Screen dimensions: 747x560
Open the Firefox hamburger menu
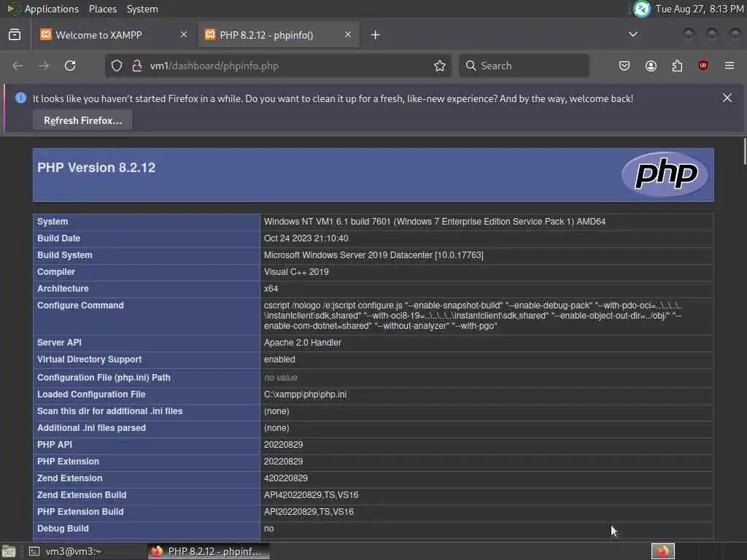click(729, 66)
